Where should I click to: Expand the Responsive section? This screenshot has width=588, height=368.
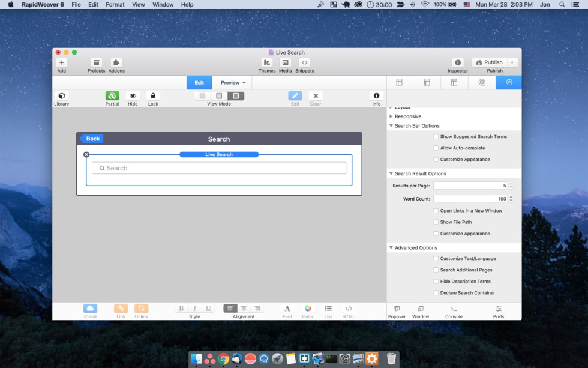tap(391, 116)
